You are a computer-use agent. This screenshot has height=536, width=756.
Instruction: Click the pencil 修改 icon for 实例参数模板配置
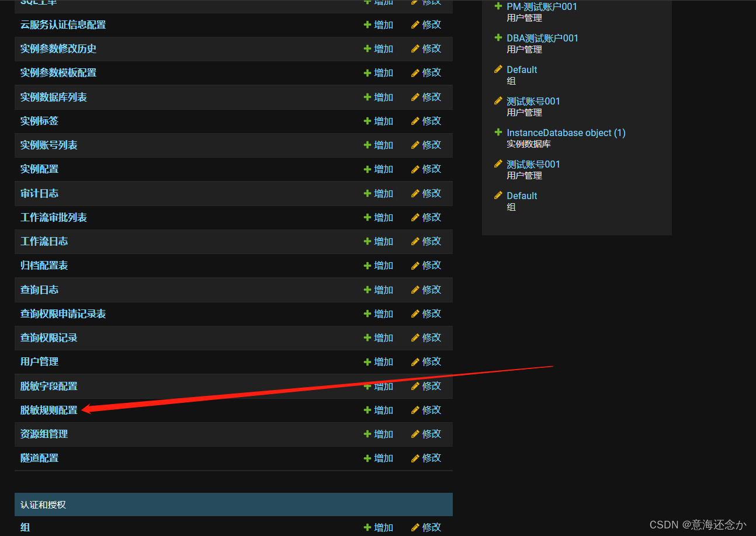pos(415,73)
